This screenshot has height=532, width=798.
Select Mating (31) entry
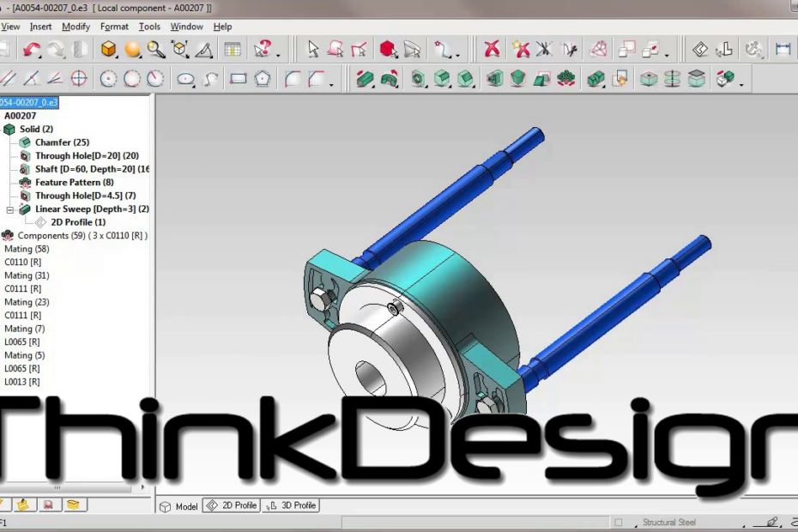27,275
